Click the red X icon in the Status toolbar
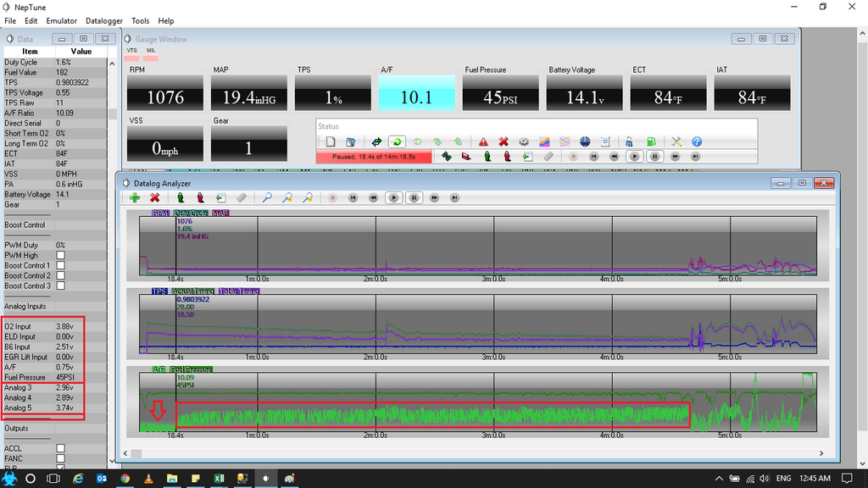Image resolution: width=868 pixels, height=488 pixels. [504, 141]
